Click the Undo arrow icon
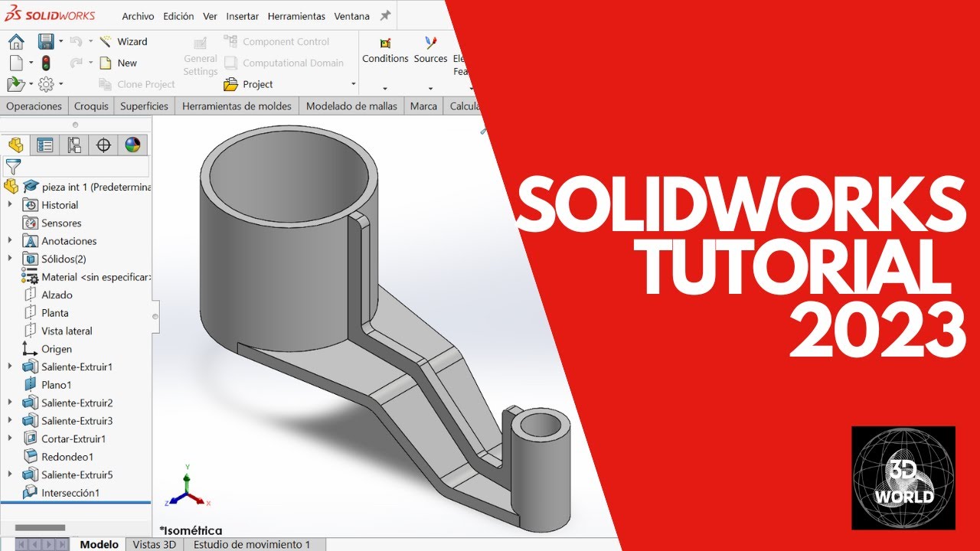The width and height of the screenshot is (980, 551). [x=76, y=41]
